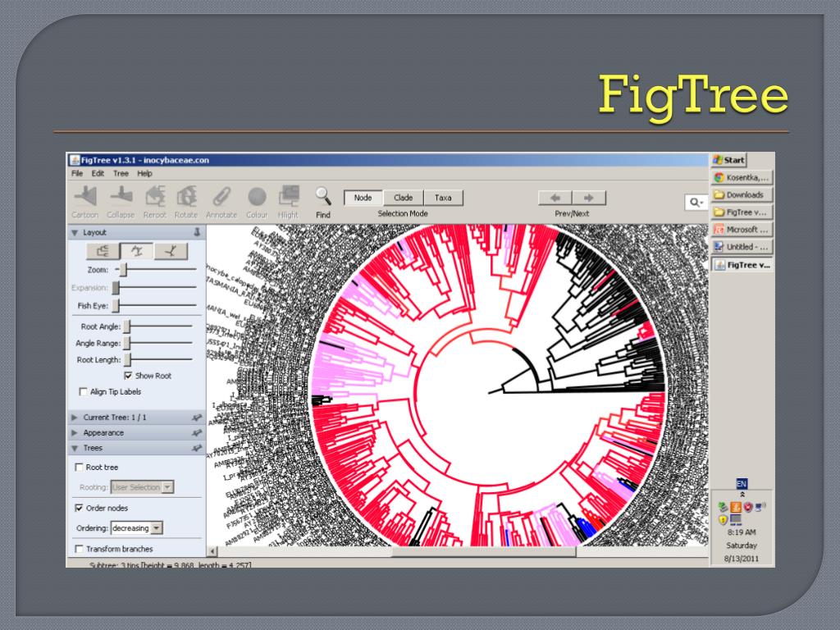The width and height of the screenshot is (840, 630).
Task: Click the Cartoon tool icon
Action: pos(85,197)
